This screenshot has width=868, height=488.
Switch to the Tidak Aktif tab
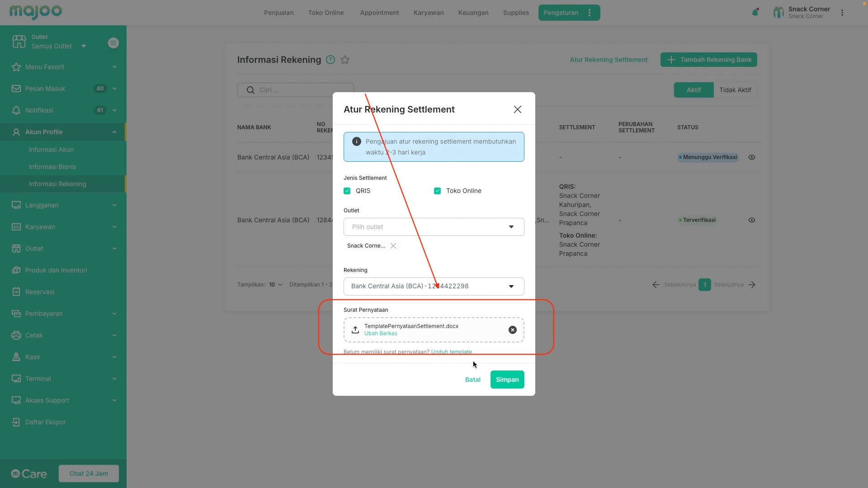click(x=735, y=90)
